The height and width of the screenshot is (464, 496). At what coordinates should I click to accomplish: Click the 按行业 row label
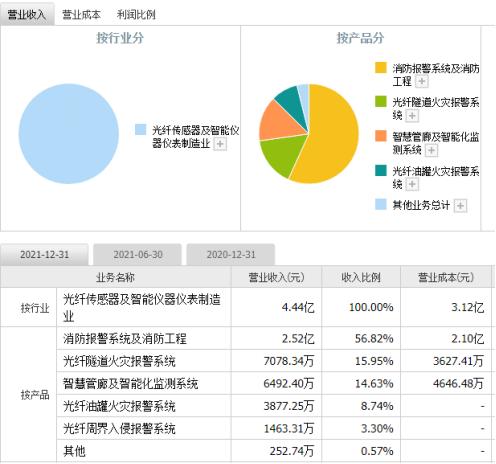tap(35, 308)
